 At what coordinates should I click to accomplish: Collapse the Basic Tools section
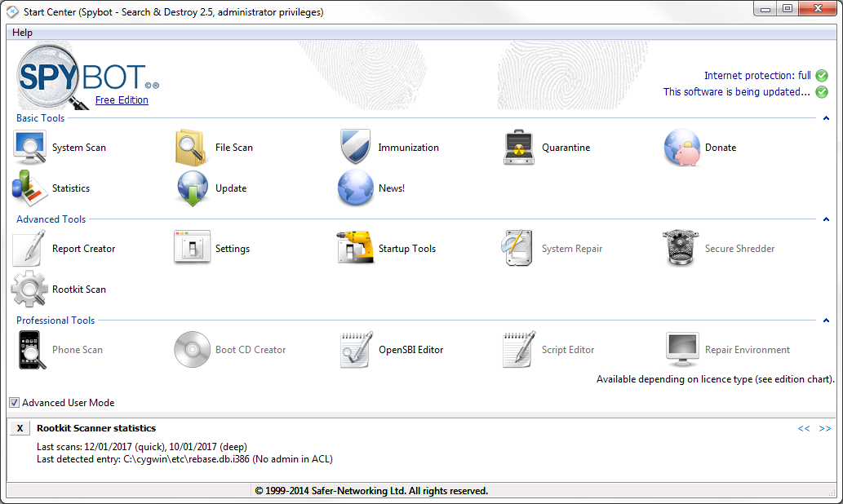pyautogui.click(x=827, y=118)
